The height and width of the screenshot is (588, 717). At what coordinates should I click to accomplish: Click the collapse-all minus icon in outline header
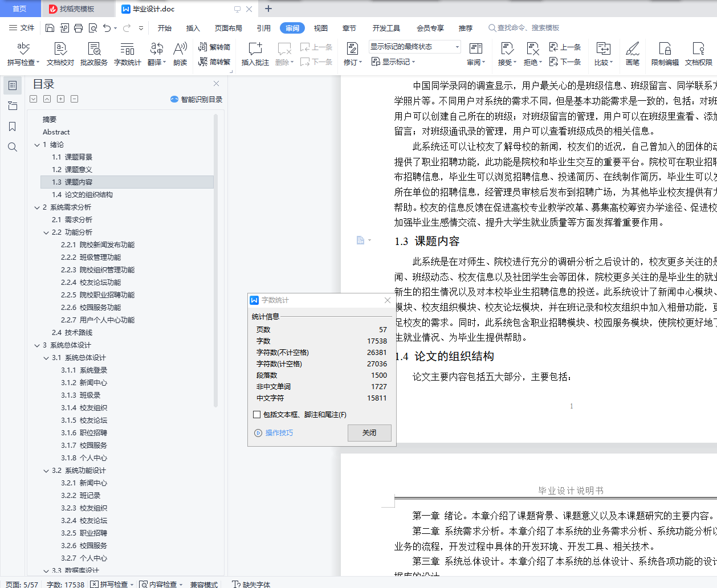point(74,99)
